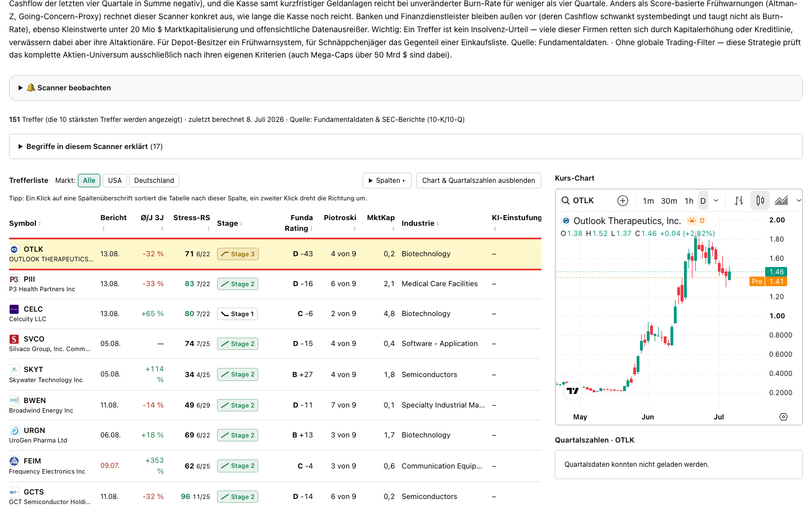
Task: Select the GCTS ticker symbol
Action: click(34, 492)
